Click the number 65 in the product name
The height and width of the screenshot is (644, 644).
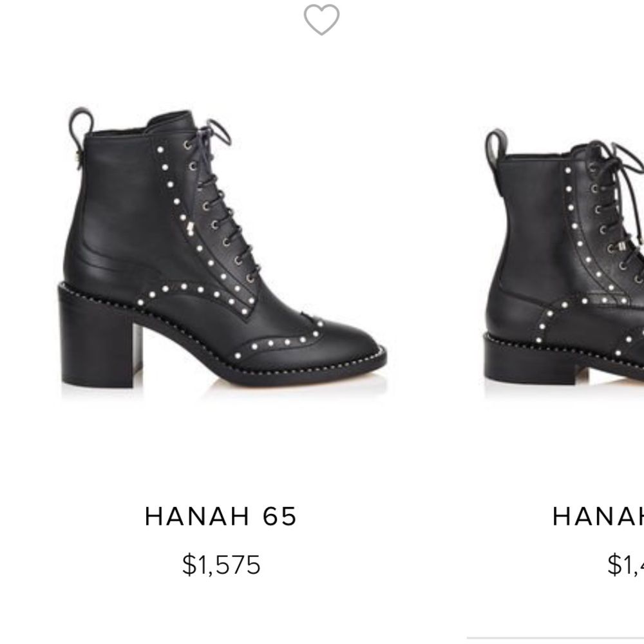[280, 516]
